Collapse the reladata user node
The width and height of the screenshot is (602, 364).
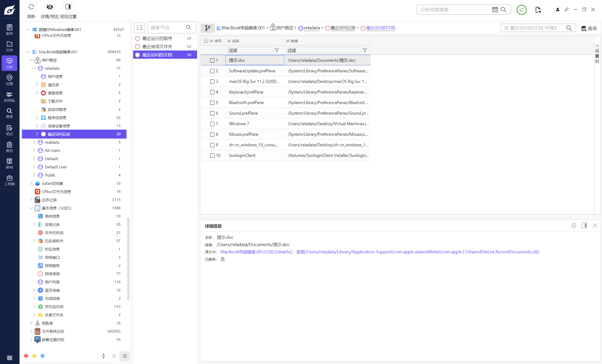point(34,68)
